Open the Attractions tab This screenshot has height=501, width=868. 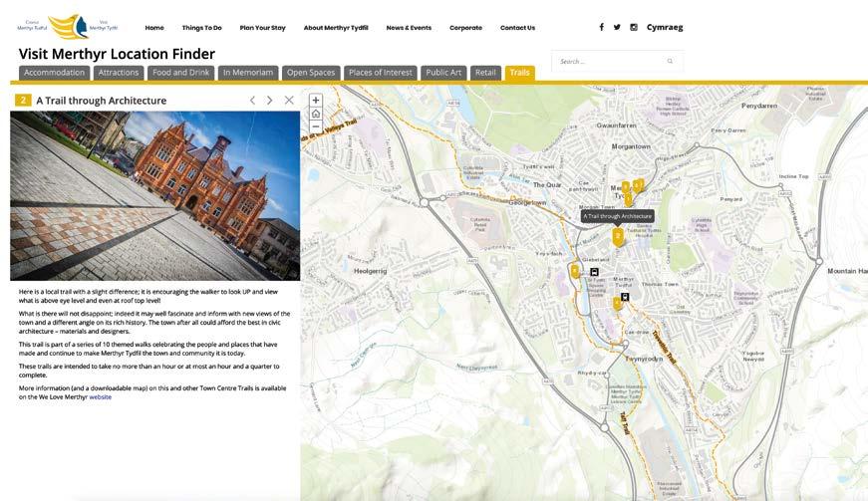click(x=119, y=73)
